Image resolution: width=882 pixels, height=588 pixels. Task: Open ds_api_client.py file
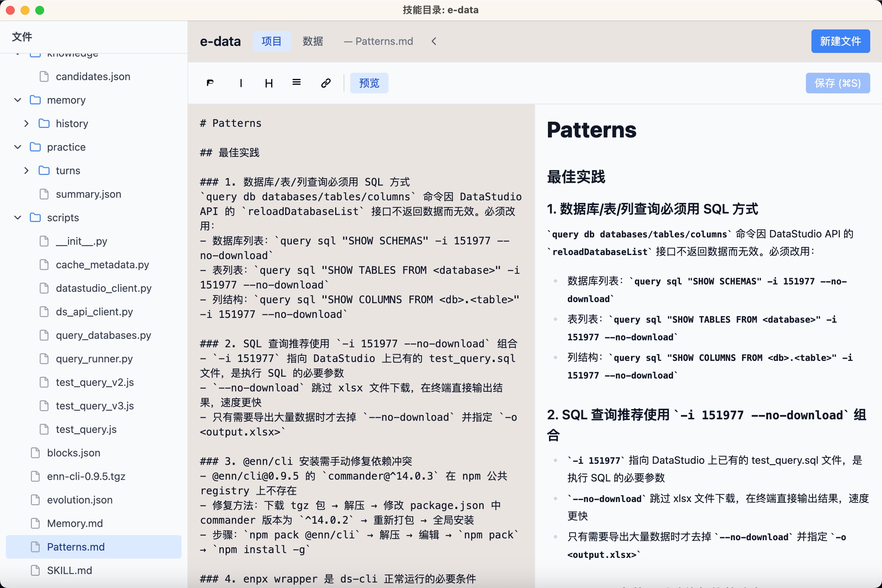tap(94, 312)
